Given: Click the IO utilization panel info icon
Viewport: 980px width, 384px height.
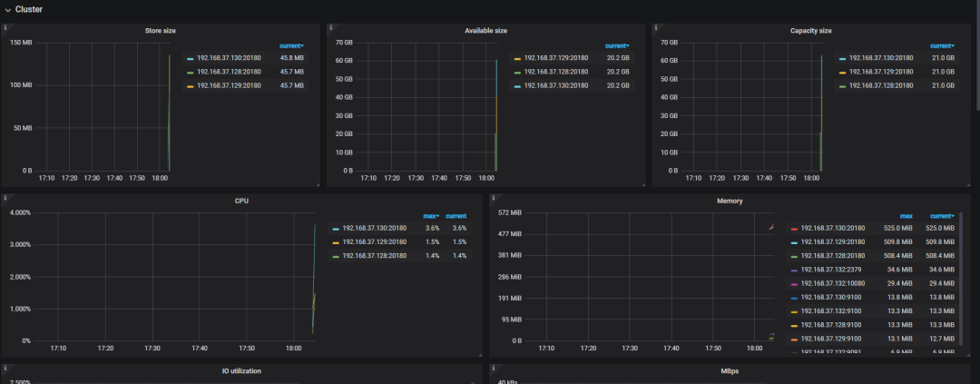Looking at the screenshot, I should point(5,369).
